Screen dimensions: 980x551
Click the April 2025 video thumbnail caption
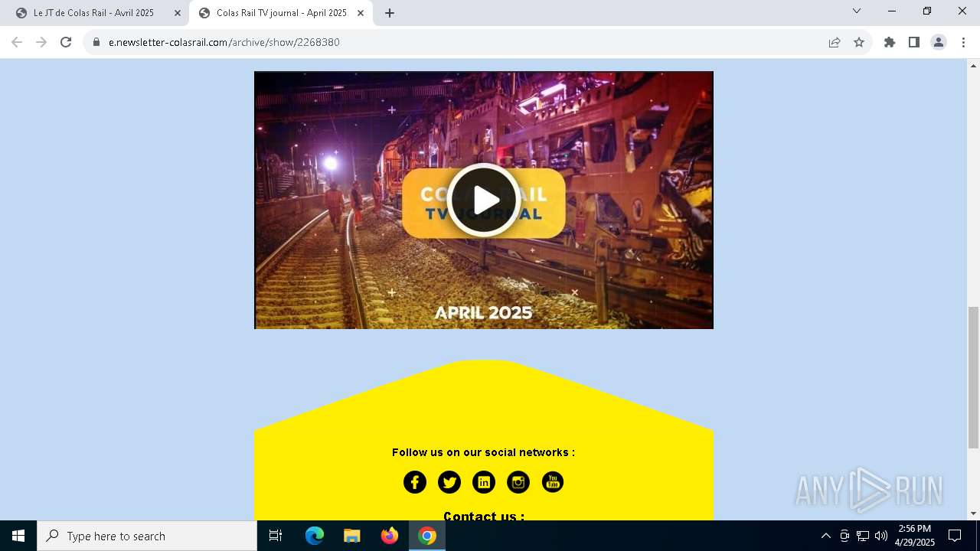tap(484, 312)
